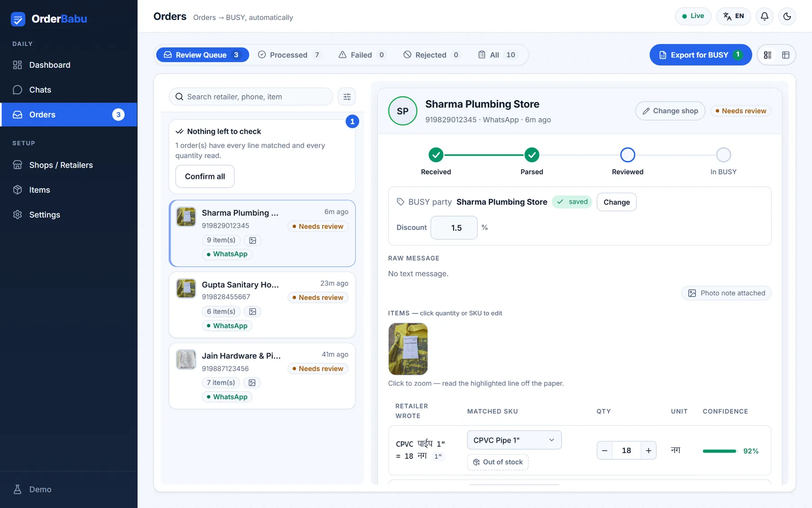Viewport: 812px width, 508px height.
Task: Click the OrderBabu logo icon
Action: coord(18,19)
